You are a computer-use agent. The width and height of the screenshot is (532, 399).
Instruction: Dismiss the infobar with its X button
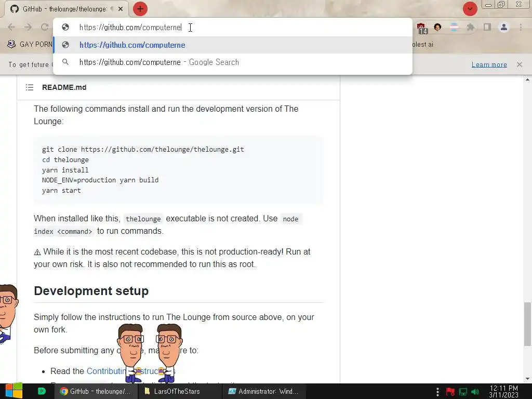(520, 64)
